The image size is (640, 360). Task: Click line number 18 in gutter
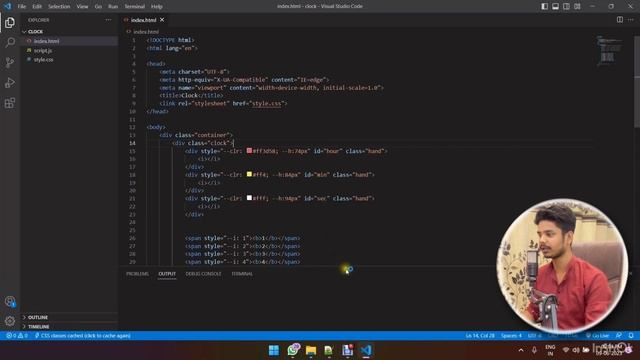coord(132,175)
